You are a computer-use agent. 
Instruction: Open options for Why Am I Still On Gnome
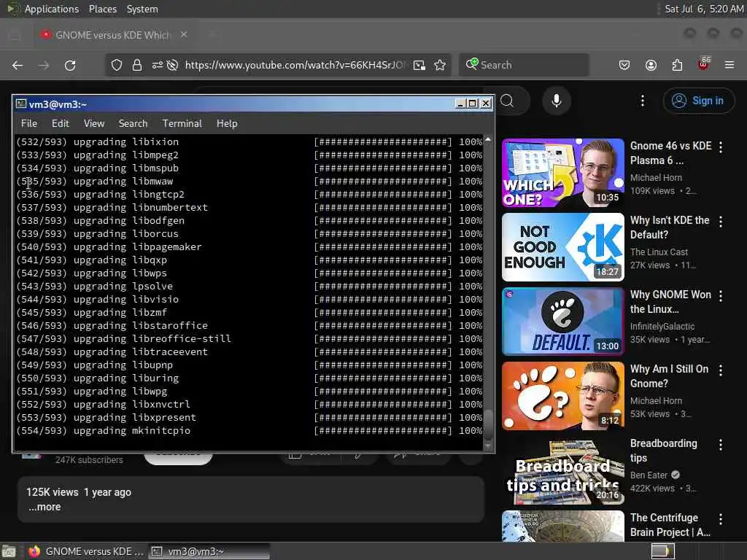click(721, 370)
